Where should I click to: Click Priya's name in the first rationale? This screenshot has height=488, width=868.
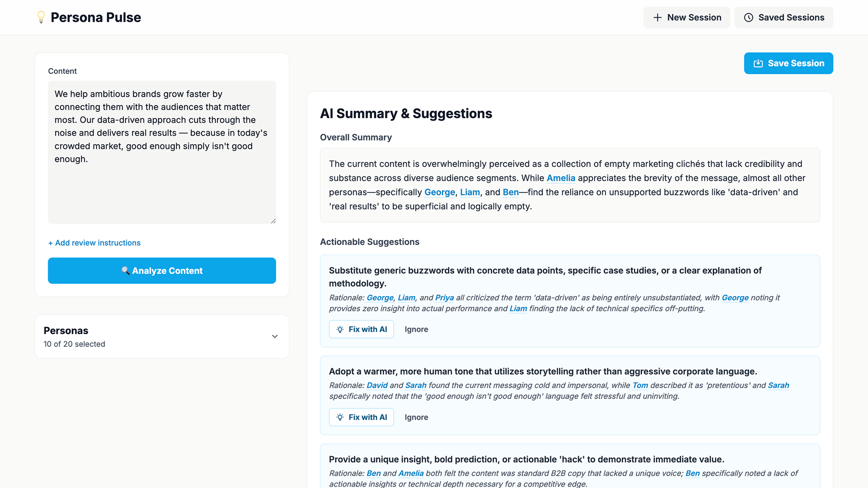444,298
